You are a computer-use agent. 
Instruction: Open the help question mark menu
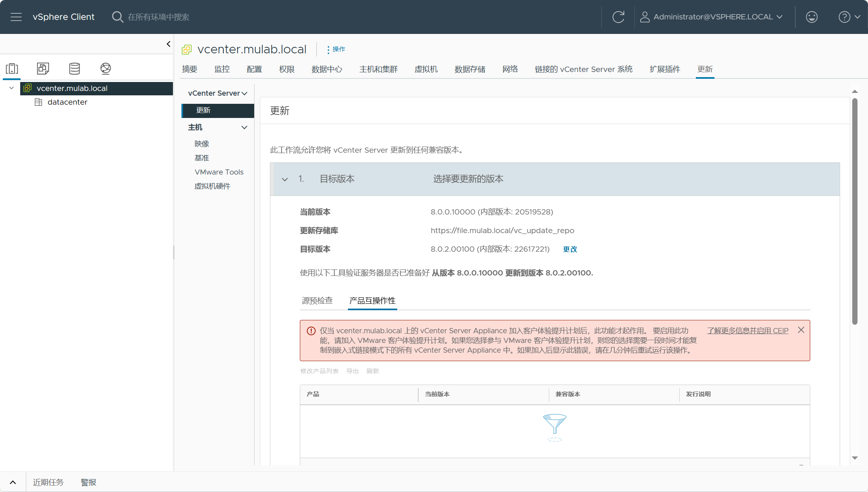coord(849,17)
